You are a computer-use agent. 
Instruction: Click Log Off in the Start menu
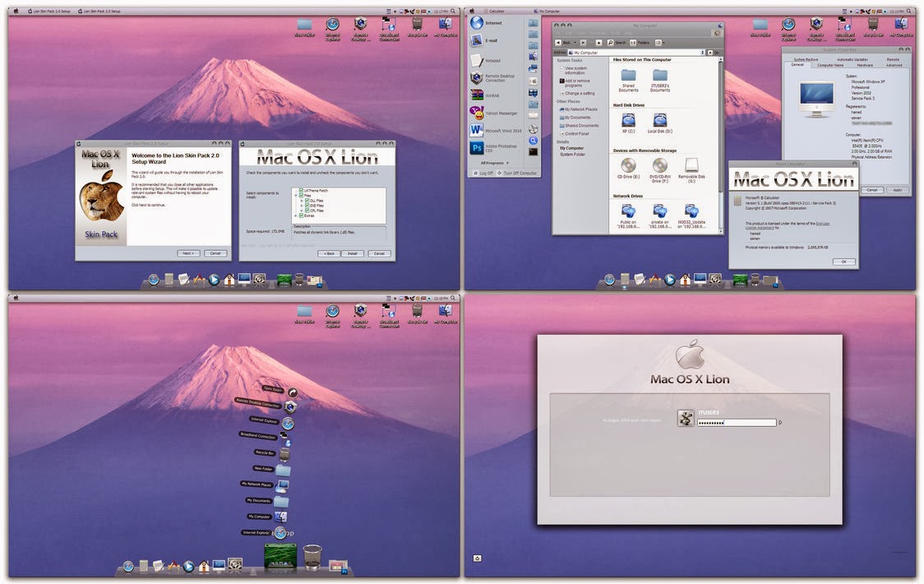(x=482, y=174)
